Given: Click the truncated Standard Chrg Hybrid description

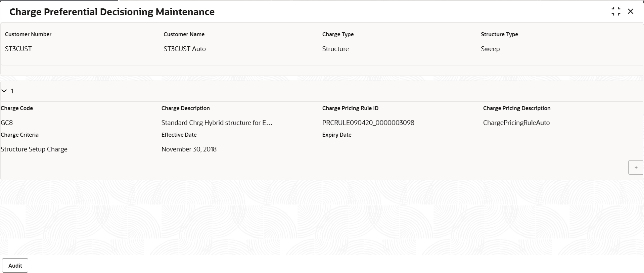Looking at the screenshot, I should [x=217, y=123].
